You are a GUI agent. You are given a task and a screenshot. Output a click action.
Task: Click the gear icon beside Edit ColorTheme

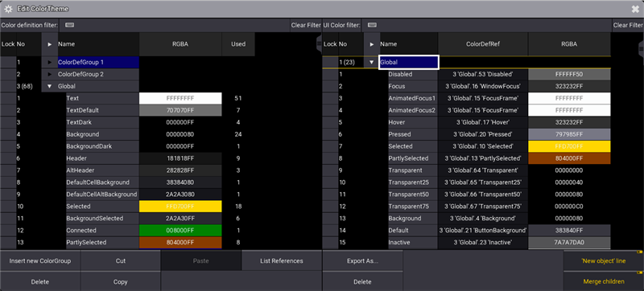click(x=8, y=9)
